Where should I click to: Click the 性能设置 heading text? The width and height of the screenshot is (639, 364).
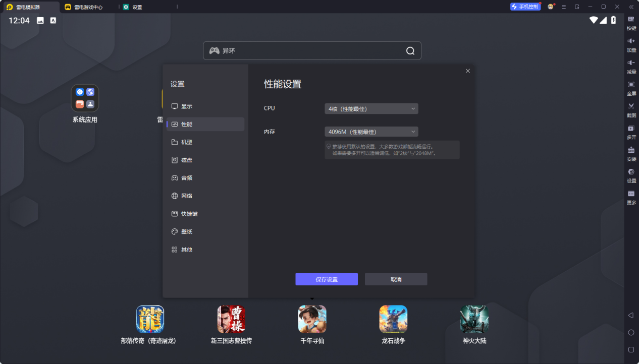point(283,84)
